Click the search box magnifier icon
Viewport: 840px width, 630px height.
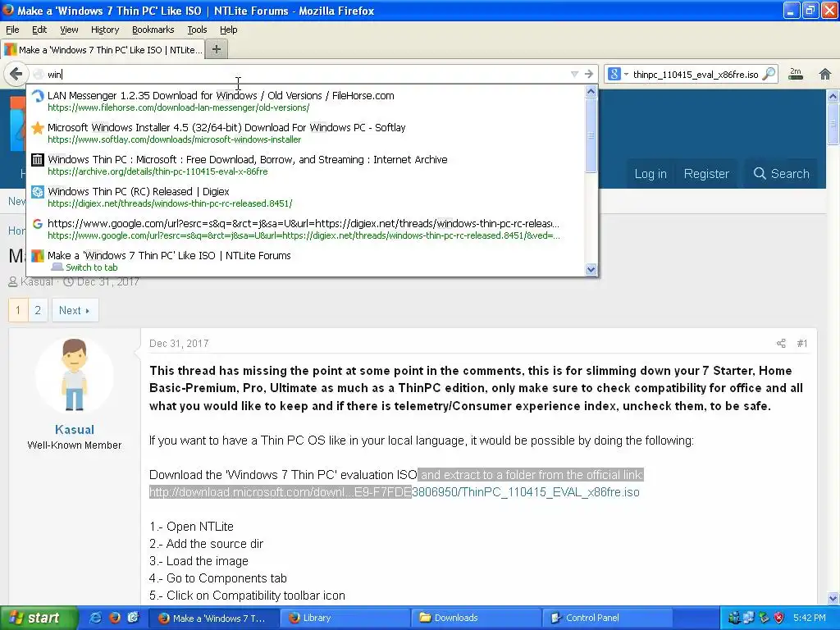(x=769, y=74)
